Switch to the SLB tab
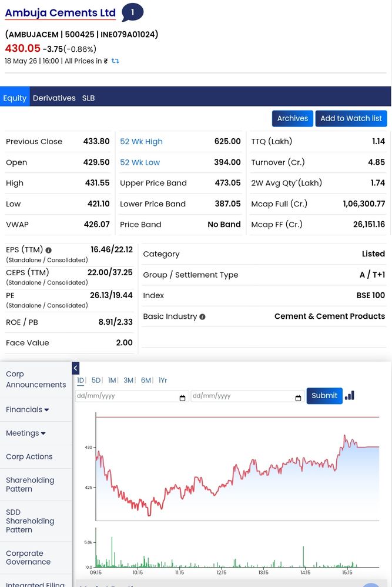392x587 pixels. pyautogui.click(x=88, y=98)
